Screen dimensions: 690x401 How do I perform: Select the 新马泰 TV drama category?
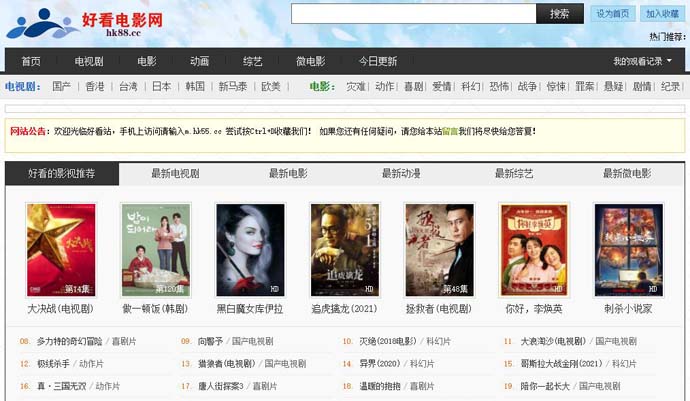click(x=233, y=86)
